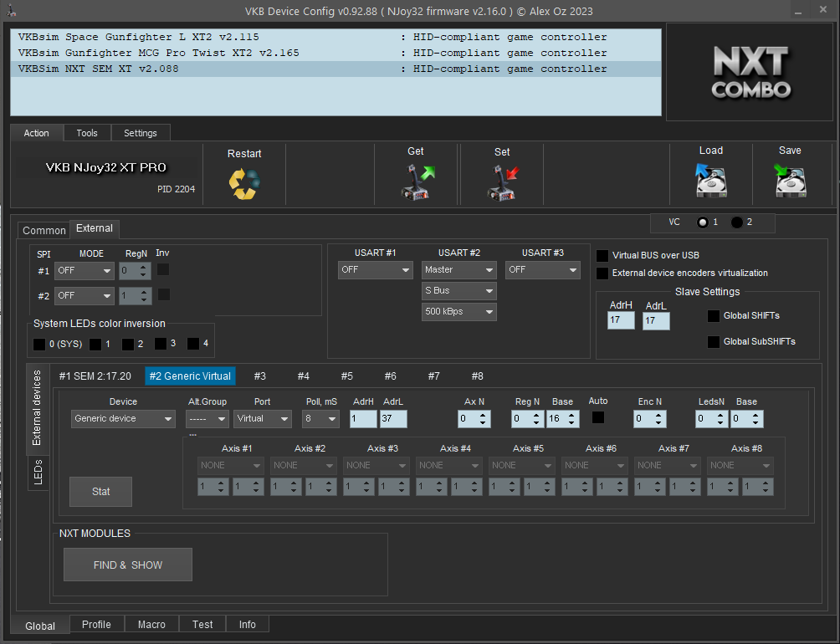This screenshot has width=840, height=644.
Task: Open the Generic device dropdown
Action: pyautogui.click(x=123, y=419)
